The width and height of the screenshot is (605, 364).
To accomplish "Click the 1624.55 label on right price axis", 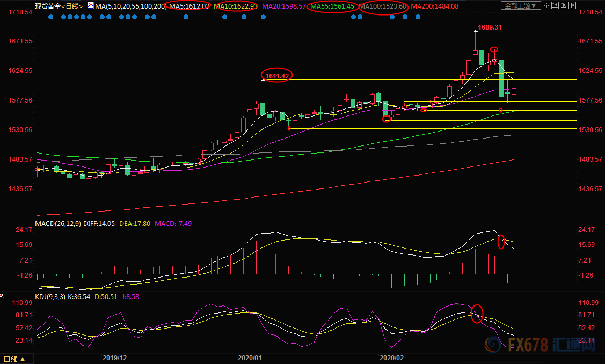I will coord(590,71).
